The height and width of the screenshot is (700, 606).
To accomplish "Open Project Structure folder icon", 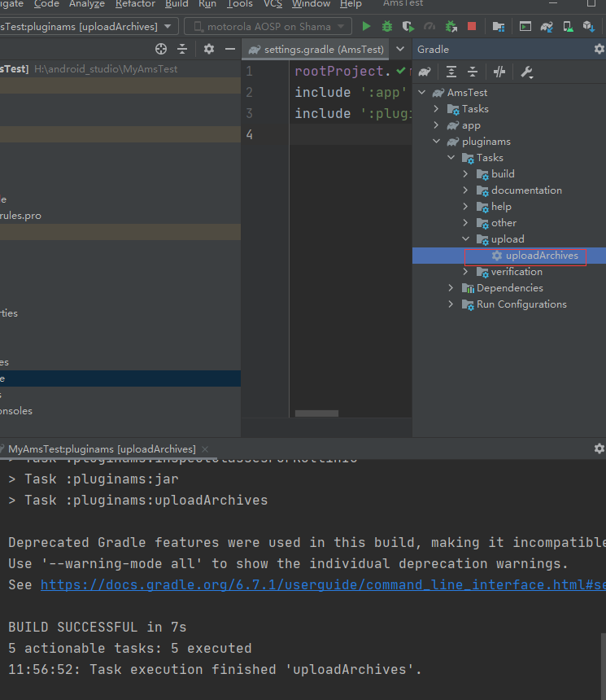I will (x=499, y=27).
